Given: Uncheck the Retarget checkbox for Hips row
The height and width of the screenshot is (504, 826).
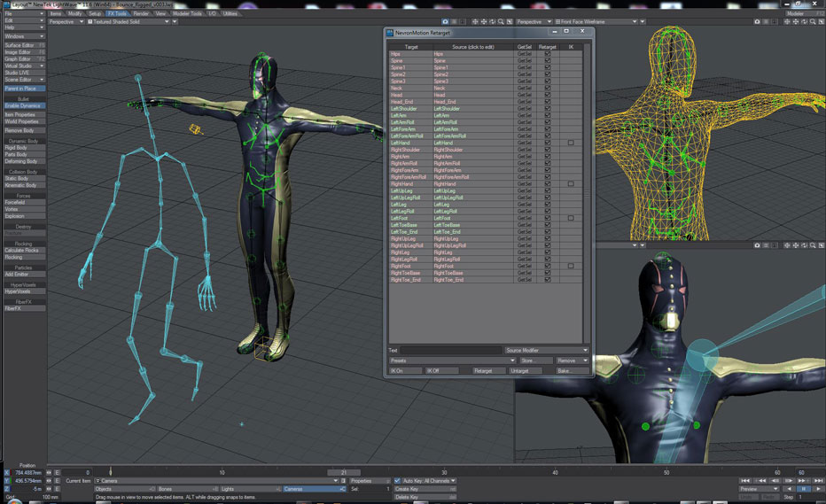Looking at the screenshot, I should 548,54.
